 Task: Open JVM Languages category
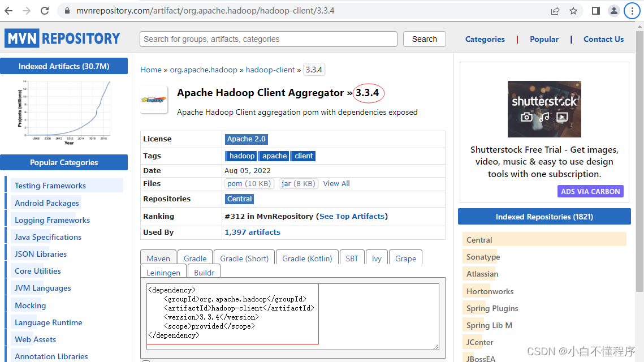(43, 288)
